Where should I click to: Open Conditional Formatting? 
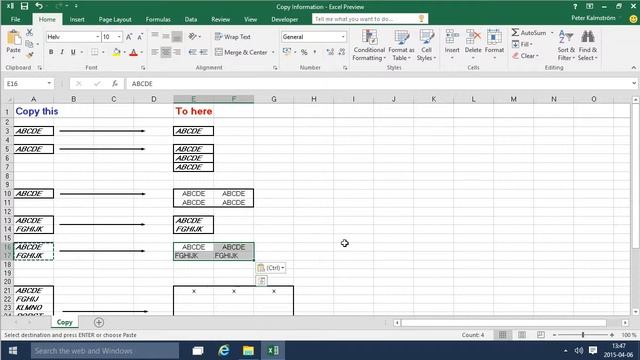tap(369, 46)
